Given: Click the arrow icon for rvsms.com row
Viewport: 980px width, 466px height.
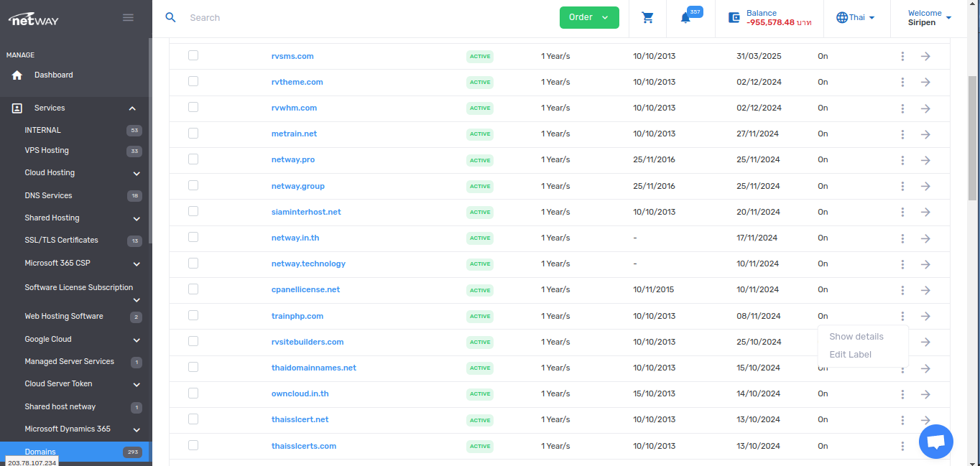Looking at the screenshot, I should pos(925,56).
